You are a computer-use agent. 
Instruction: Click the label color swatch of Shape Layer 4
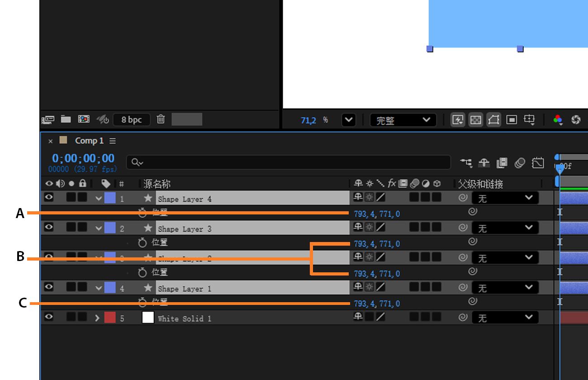pos(110,198)
